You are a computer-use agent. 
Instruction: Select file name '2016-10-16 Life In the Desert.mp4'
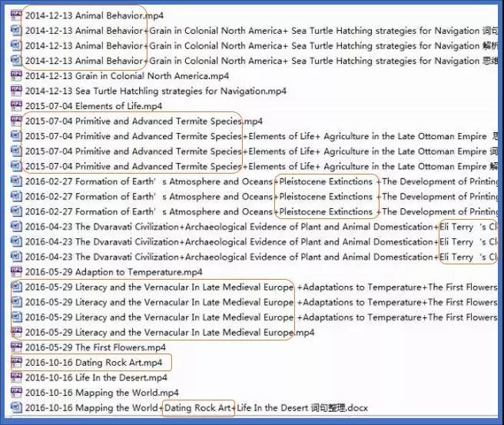coord(96,378)
